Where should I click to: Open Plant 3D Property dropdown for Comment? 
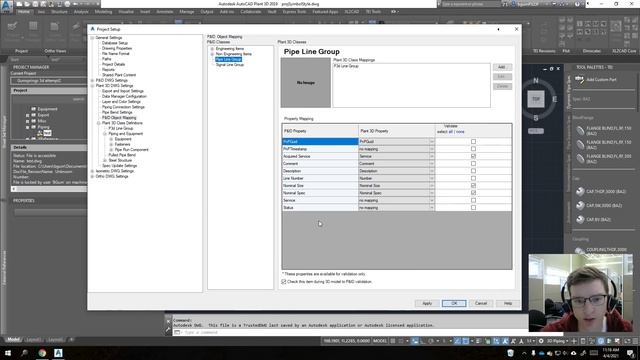[x=431, y=164]
